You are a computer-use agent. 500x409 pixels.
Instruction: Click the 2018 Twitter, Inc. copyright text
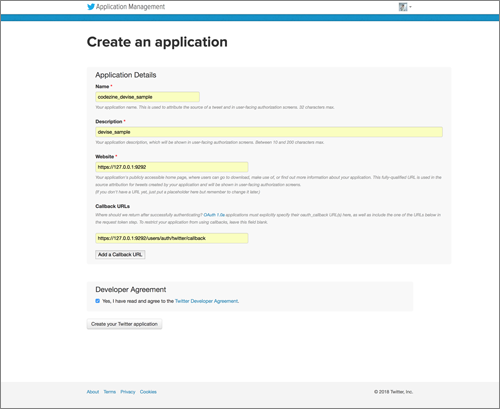click(x=393, y=392)
